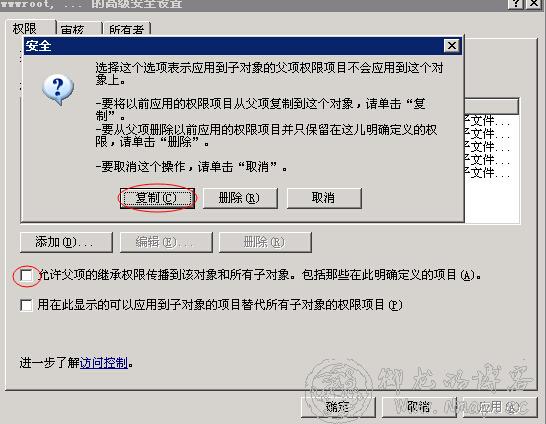
Task: Click the bottom 取消 button beside 确定
Action: 419,407
